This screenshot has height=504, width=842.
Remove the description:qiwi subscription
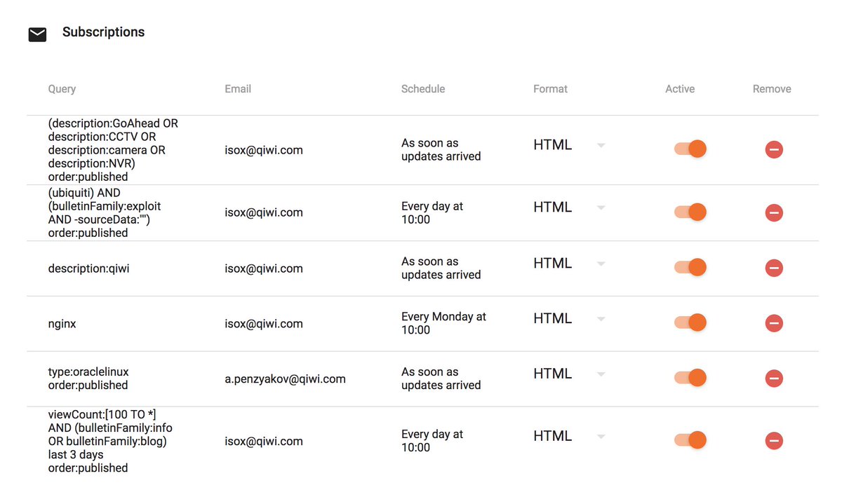pyautogui.click(x=774, y=268)
